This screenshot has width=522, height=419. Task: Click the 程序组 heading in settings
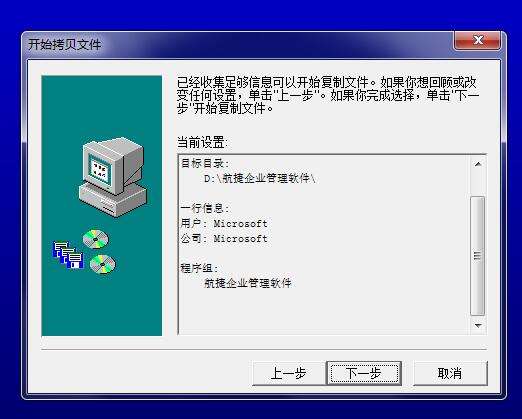(x=199, y=268)
